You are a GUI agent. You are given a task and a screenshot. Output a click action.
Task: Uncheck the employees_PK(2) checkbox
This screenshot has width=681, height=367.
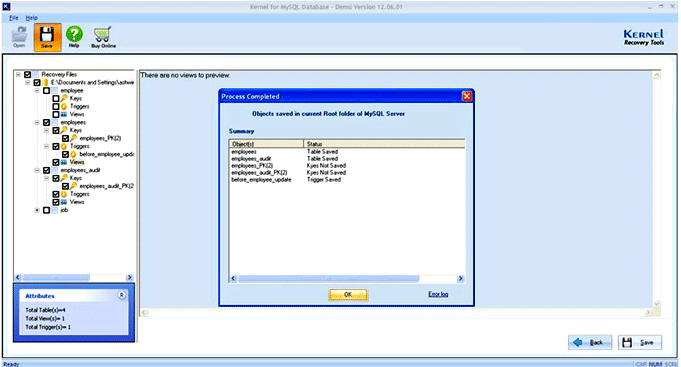[x=66, y=138]
